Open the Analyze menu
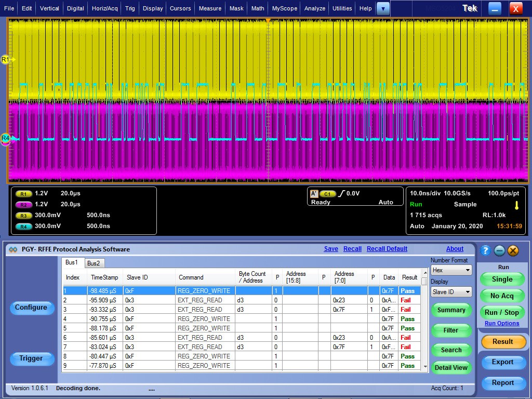The width and height of the screenshot is (532, 399). click(315, 8)
